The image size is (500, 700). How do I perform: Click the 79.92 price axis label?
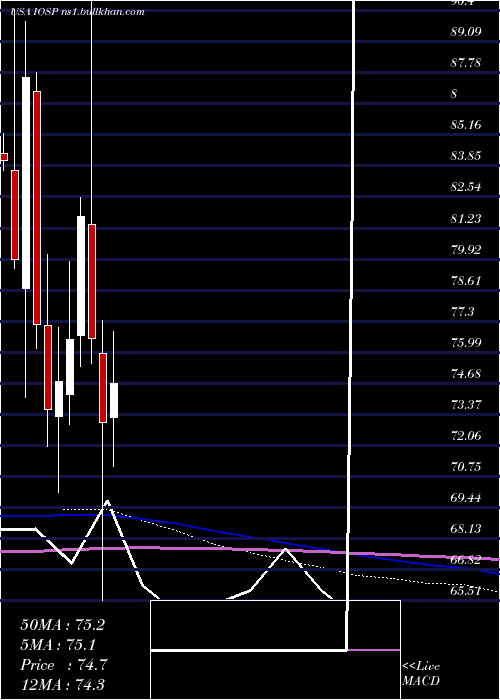[x=466, y=250]
